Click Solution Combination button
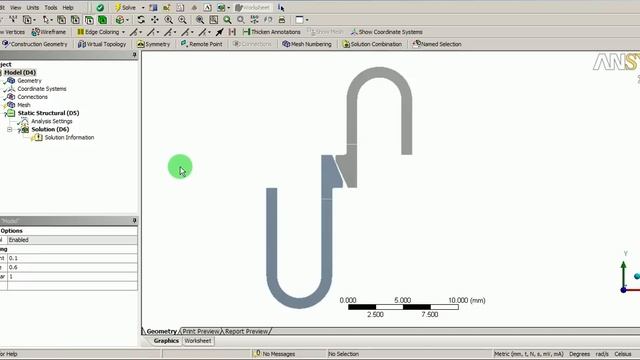The width and height of the screenshot is (640, 360). pos(372,44)
